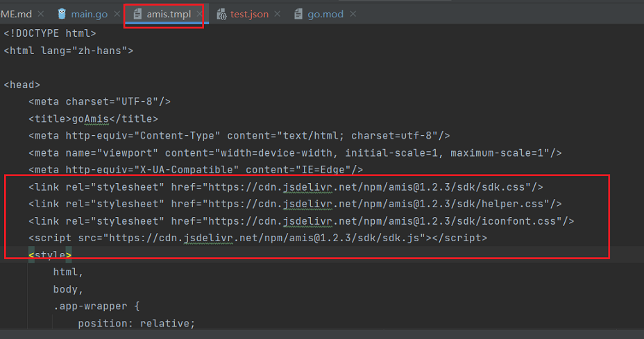
Task: Click the html lang="zh-hans" line
Action: pyautogui.click(x=69, y=51)
